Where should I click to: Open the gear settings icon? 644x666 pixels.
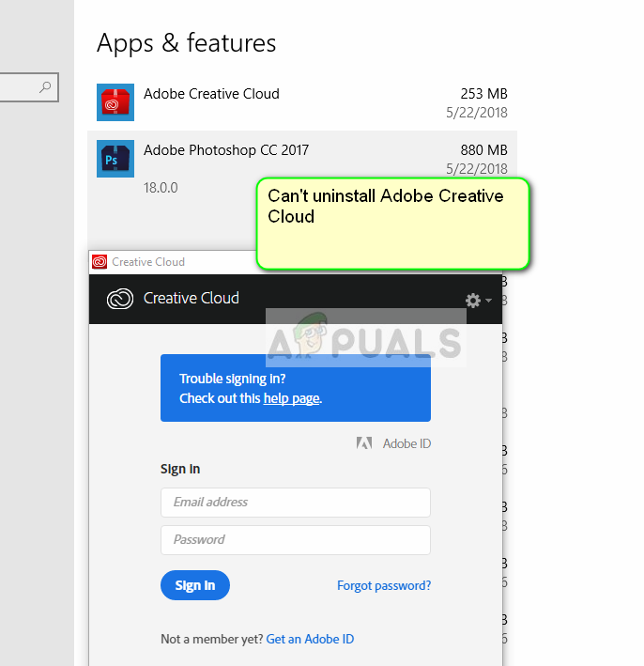click(x=473, y=301)
